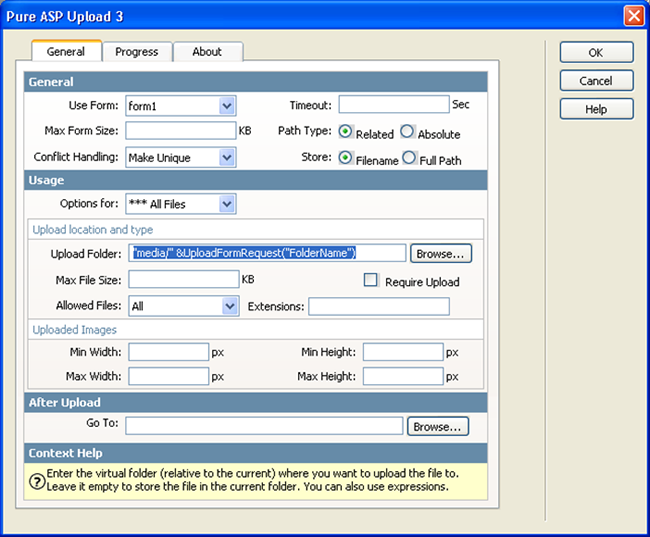Browse for the upload folder
Image resolution: width=650 pixels, height=537 pixels.
tap(441, 253)
